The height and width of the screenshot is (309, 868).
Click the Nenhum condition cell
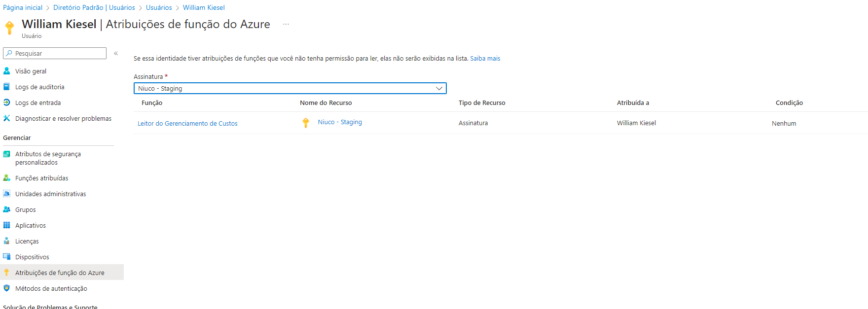(x=784, y=123)
